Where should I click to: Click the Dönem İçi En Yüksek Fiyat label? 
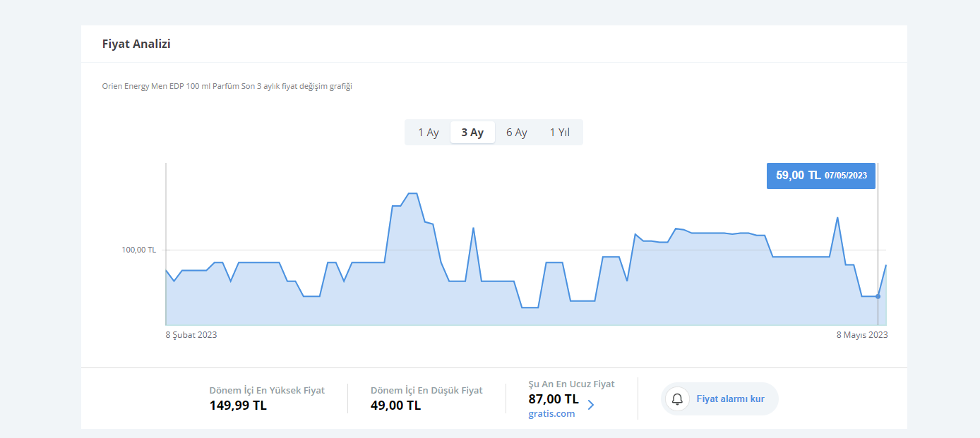(267, 391)
